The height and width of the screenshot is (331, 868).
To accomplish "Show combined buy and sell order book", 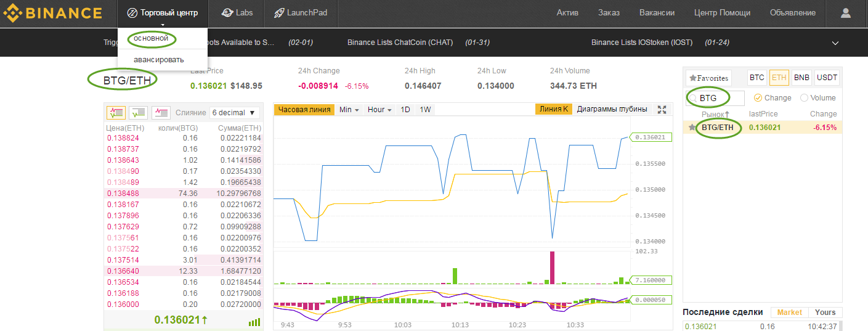I will pos(116,113).
